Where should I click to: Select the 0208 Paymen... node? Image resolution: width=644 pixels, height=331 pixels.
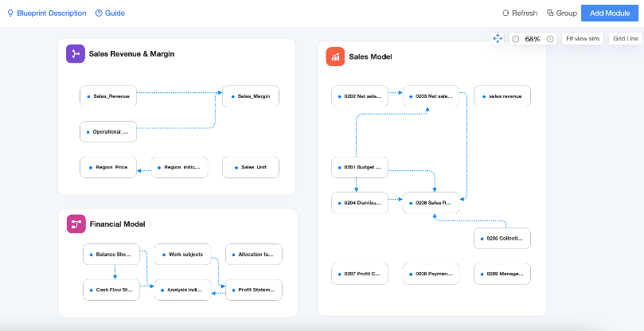pos(431,274)
